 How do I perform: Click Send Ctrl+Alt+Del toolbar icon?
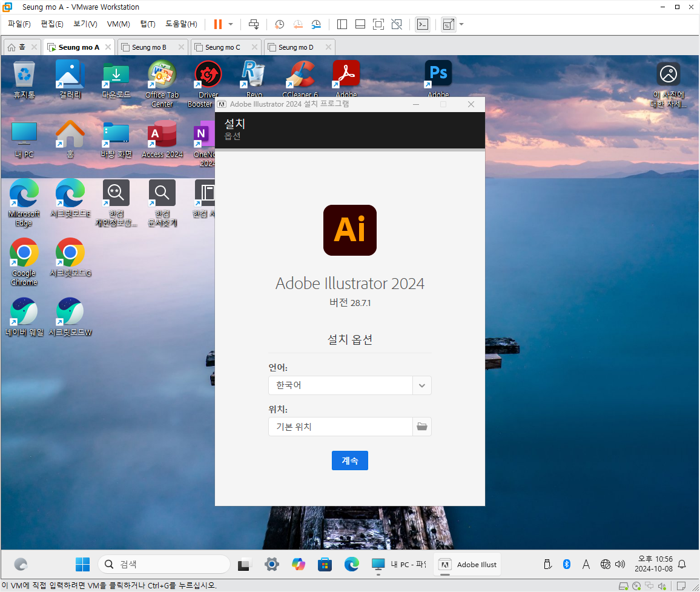coord(254,24)
